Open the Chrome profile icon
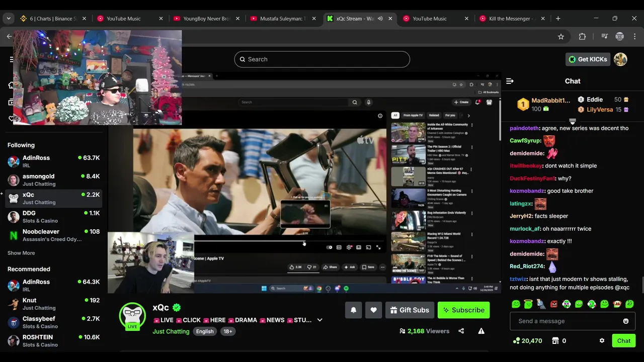The height and width of the screenshot is (362, 644). pyautogui.click(x=620, y=36)
